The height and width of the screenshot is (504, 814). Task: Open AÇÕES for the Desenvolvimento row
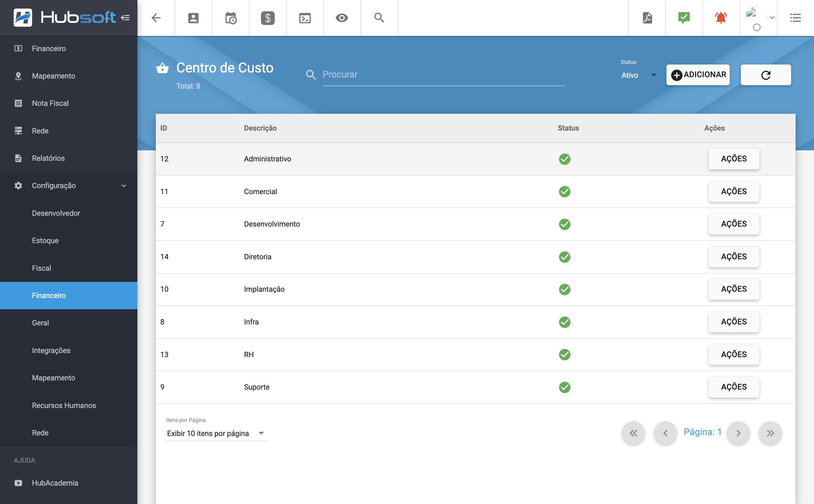[x=734, y=224]
